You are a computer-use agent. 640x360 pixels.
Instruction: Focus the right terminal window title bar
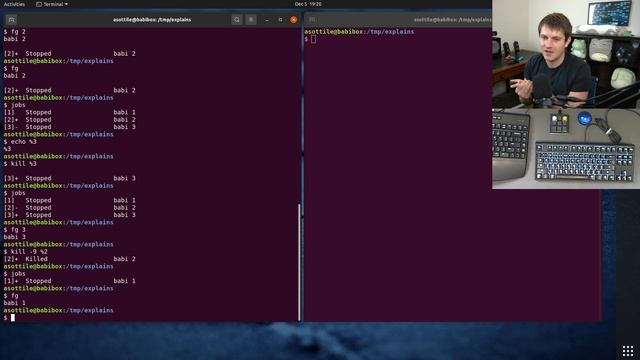tap(398, 20)
